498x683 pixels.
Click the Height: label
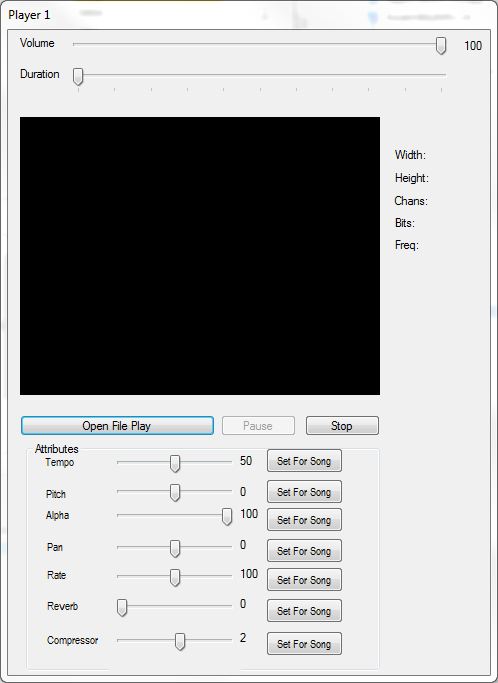(412, 178)
